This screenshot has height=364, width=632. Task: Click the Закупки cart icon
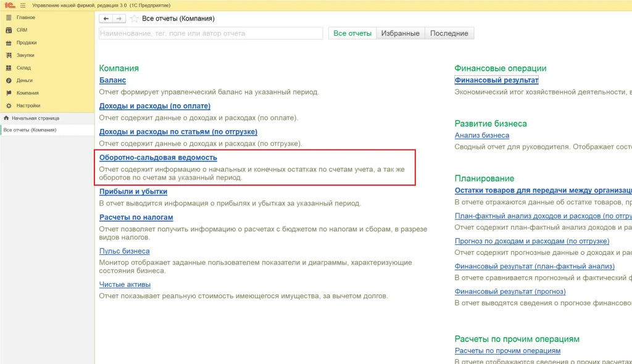[9, 55]
